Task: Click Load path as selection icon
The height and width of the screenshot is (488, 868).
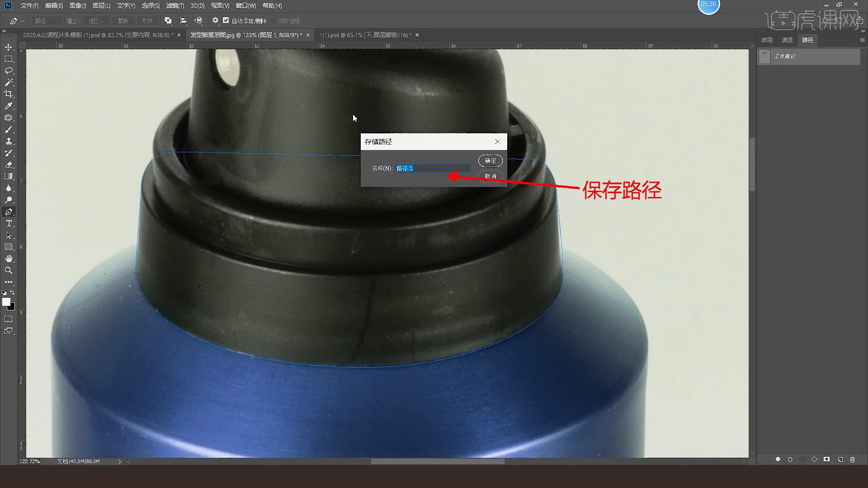Action: pos(802,460)
